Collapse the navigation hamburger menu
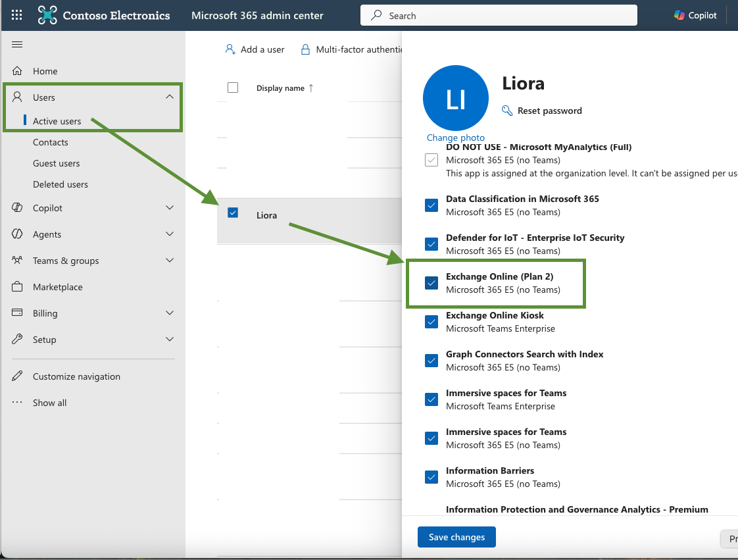The width and height of the screenshot is (738, 560). 17,44
